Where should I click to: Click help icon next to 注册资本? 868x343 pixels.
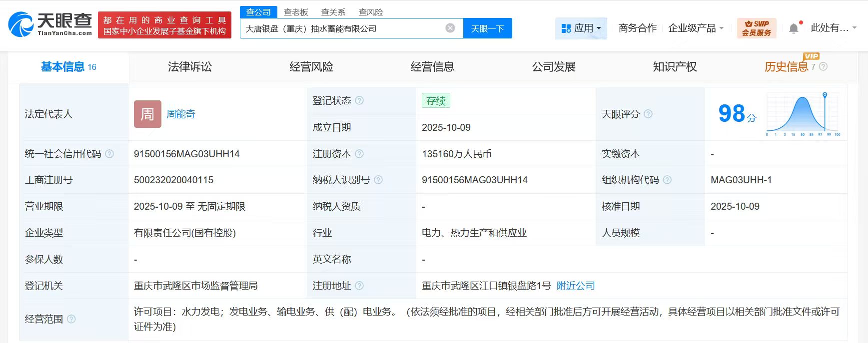359,154
